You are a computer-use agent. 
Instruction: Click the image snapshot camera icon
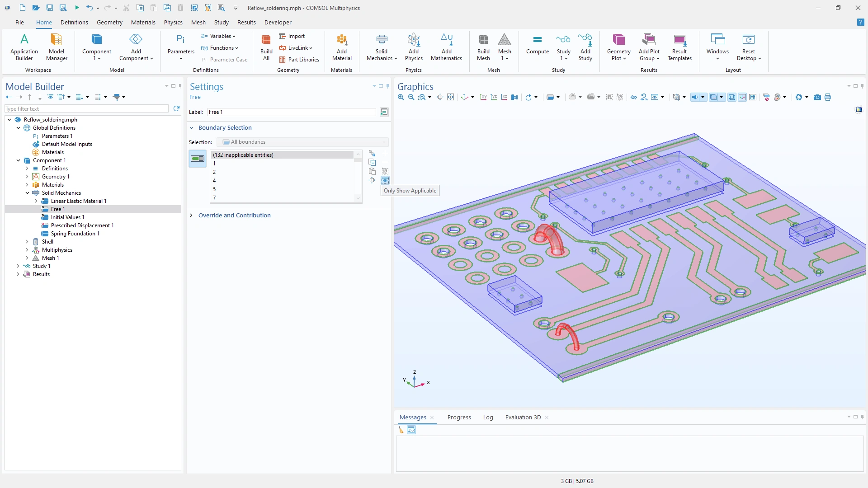[x=817, y=97]
